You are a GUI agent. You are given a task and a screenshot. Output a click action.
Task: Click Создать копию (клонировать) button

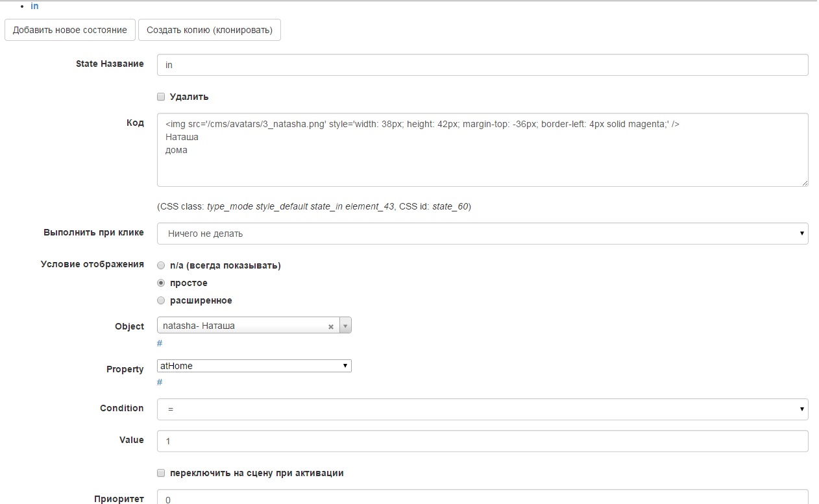(x=209, y=30)
